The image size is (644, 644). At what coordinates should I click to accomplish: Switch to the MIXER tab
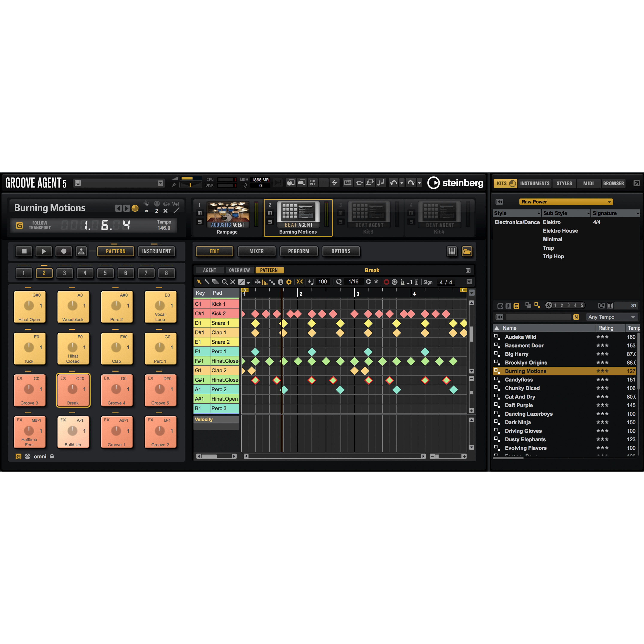256,251
